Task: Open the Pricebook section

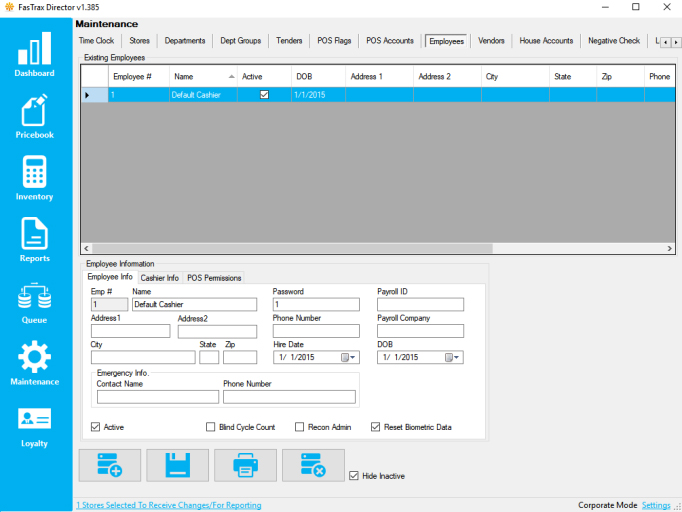Action: point(34,116)
